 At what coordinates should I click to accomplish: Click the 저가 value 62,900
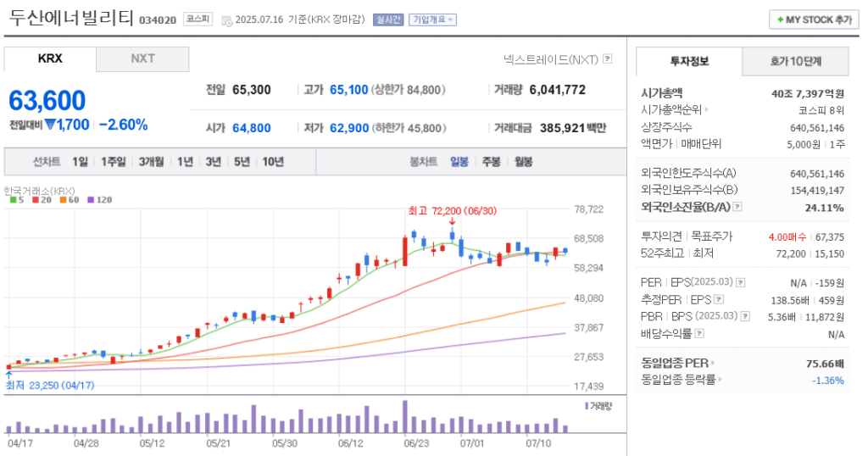click(349, 128)
